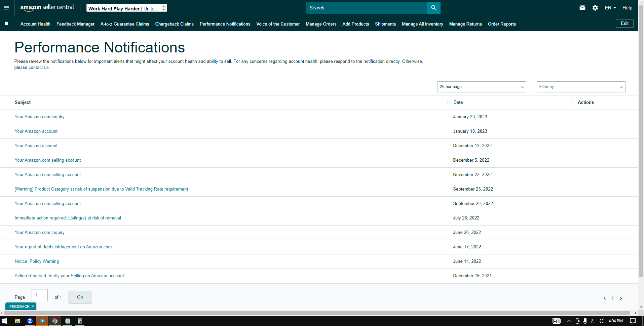Open Manage Returns menu item
The height and width of the screenshot is (326, 644).
click(465, 24)
